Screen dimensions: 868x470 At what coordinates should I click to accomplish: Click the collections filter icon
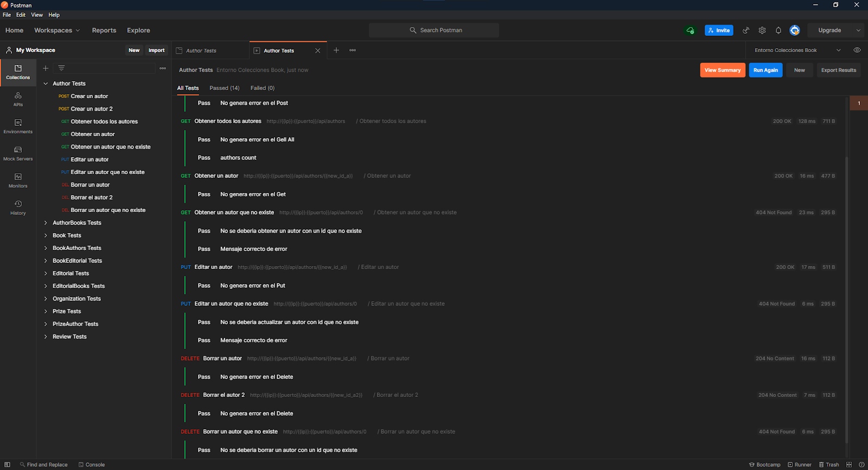coord(61,68)
